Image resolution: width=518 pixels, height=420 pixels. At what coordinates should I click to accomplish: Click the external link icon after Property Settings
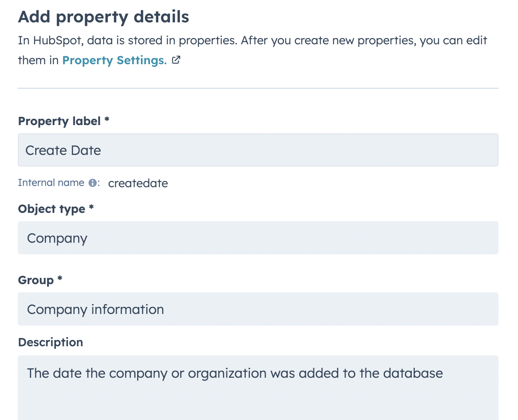pos(176,60)
